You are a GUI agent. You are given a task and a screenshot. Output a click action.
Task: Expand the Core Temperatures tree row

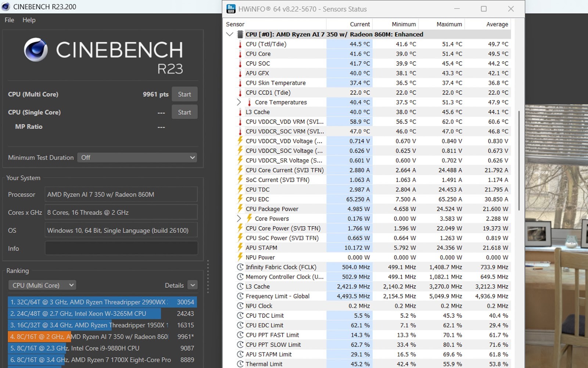(239, 102)
